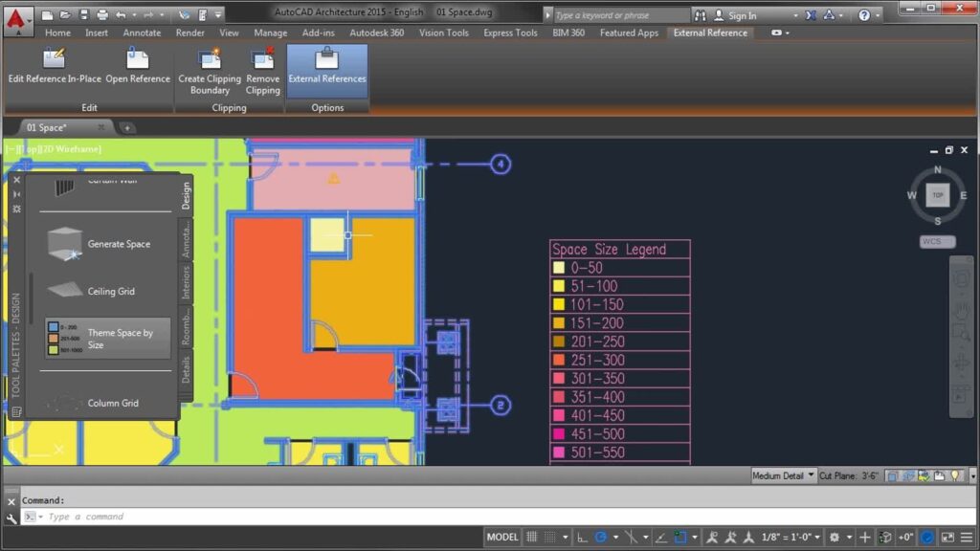Click the ViewCube TOP face

[938, 195]
